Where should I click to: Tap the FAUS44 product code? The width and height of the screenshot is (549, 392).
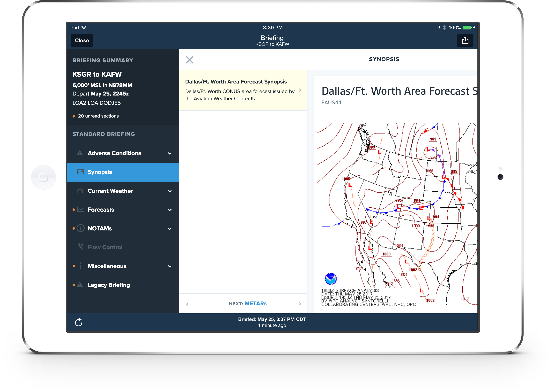pyautogui.click(x=331, y=102)
